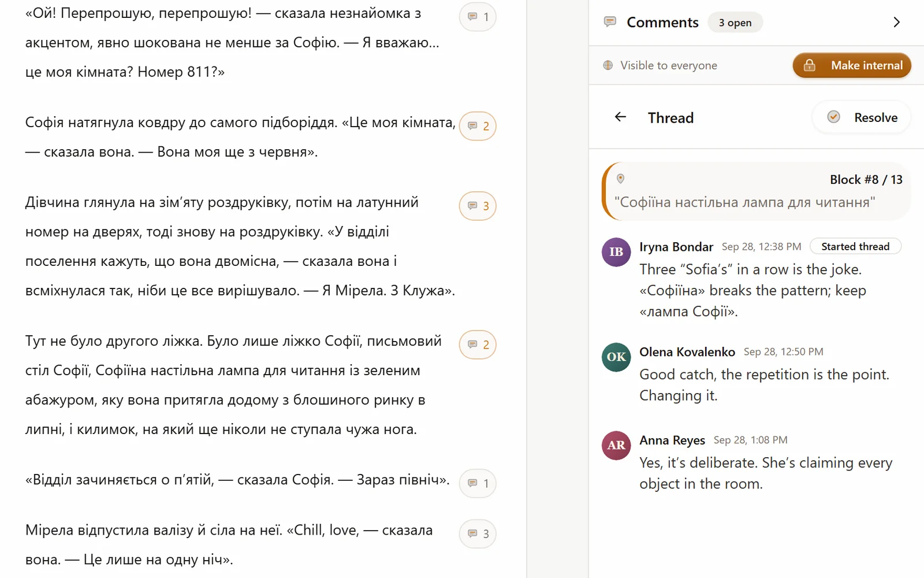Click timestamp Sep 28, 12:38 PM
This screenshot has width=924, height=578.
(x=761, y=247)
